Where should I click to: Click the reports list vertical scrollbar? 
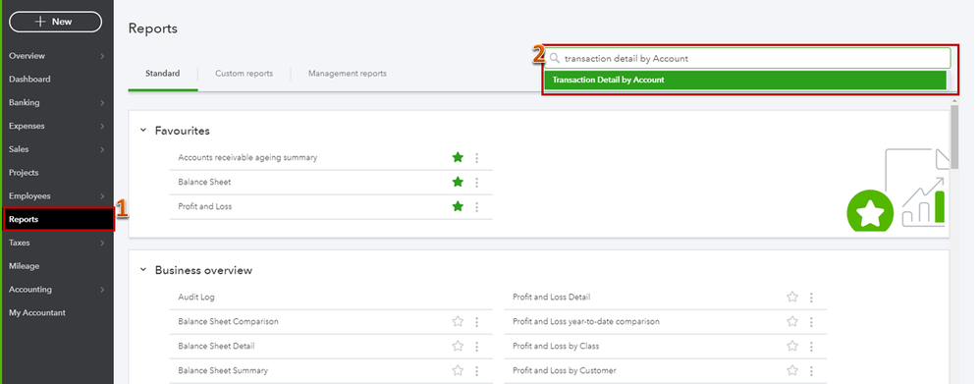(x=954, y=137)
